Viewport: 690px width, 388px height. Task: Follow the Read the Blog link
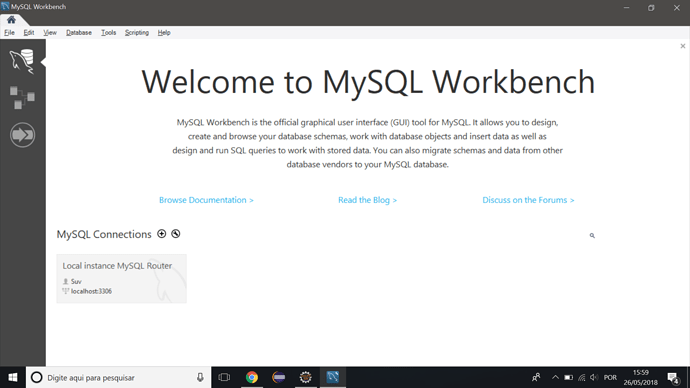click(x=367, y=200)
